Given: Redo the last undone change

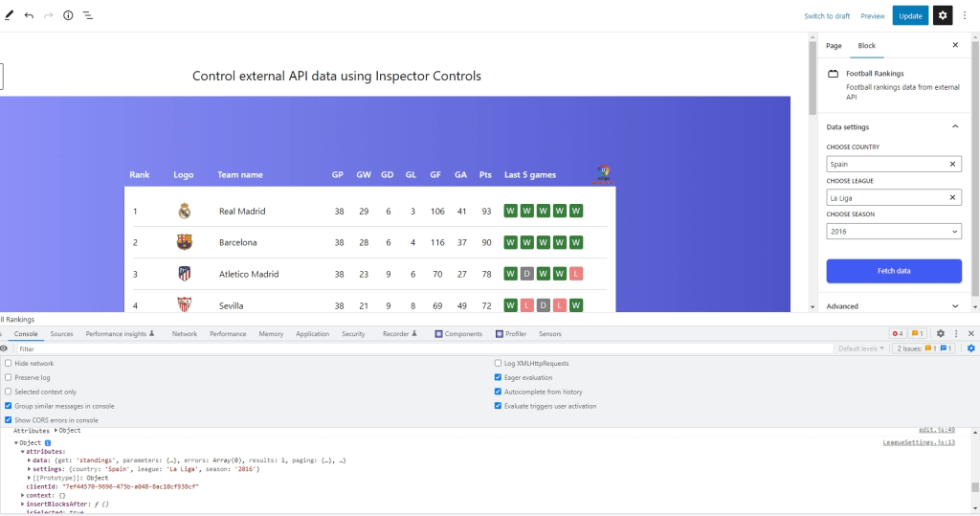Looking at the screenshot, I should (48, 15).
